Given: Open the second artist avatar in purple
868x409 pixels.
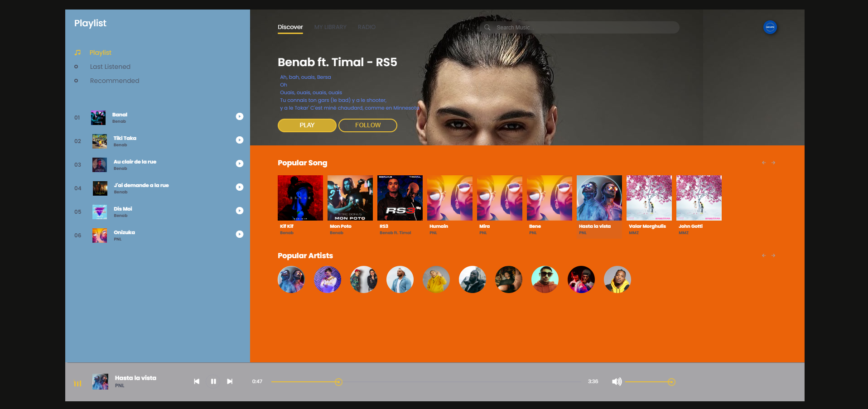Looking at the screenshot, I should [328, 279].
